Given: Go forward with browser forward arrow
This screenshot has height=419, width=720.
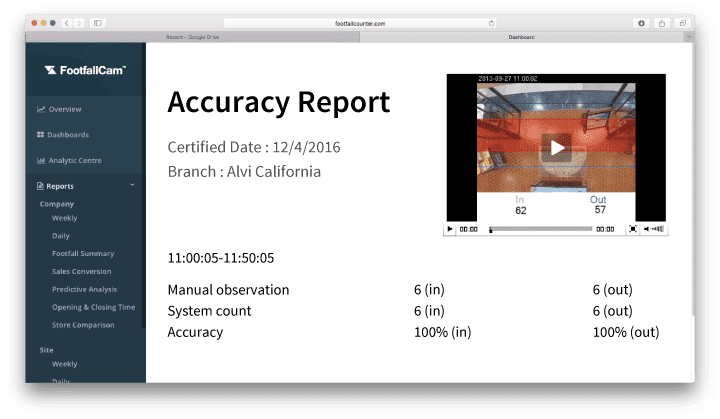Looking at the screenshot, I should pyautogui.click(x=79, y=23).
